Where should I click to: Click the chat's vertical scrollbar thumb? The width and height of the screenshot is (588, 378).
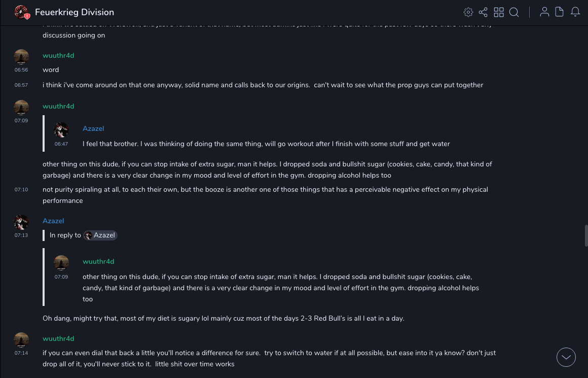585,235
